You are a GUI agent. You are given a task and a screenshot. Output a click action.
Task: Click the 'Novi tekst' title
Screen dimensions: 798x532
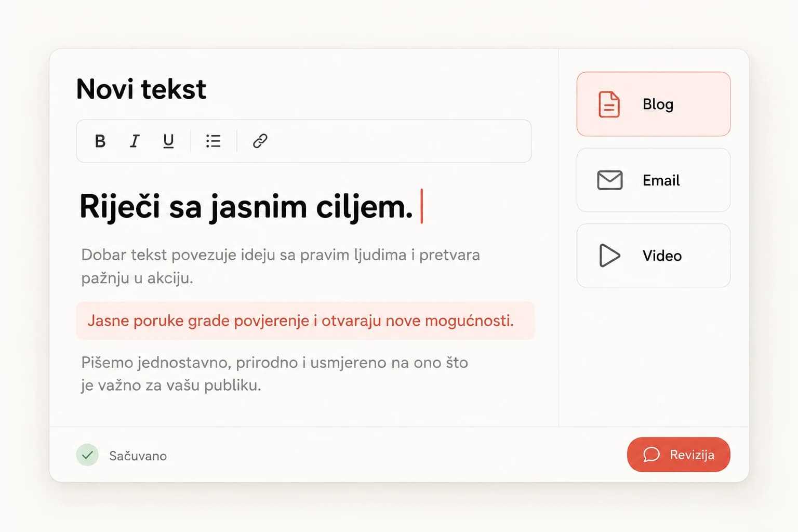[141, 89]
